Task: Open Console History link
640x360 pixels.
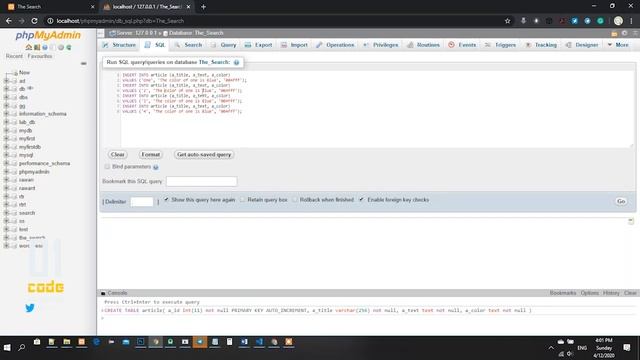Action: pos(611,293)
